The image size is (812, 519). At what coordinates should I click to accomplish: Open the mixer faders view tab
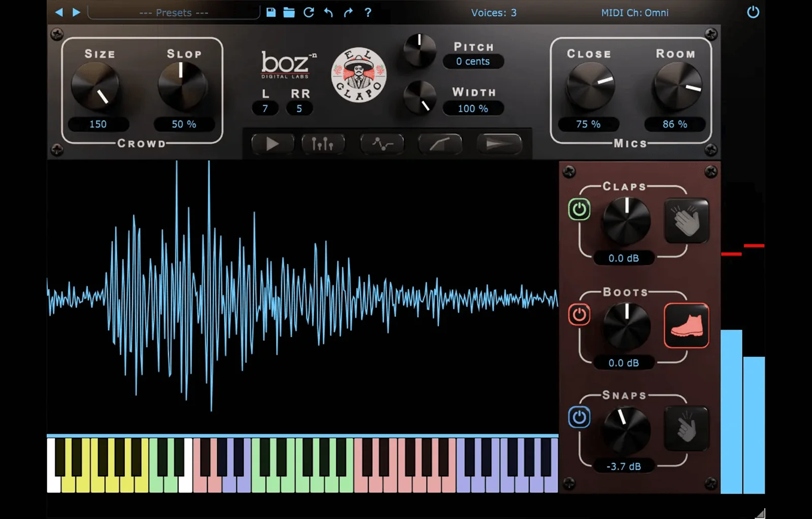pos(323,144)
